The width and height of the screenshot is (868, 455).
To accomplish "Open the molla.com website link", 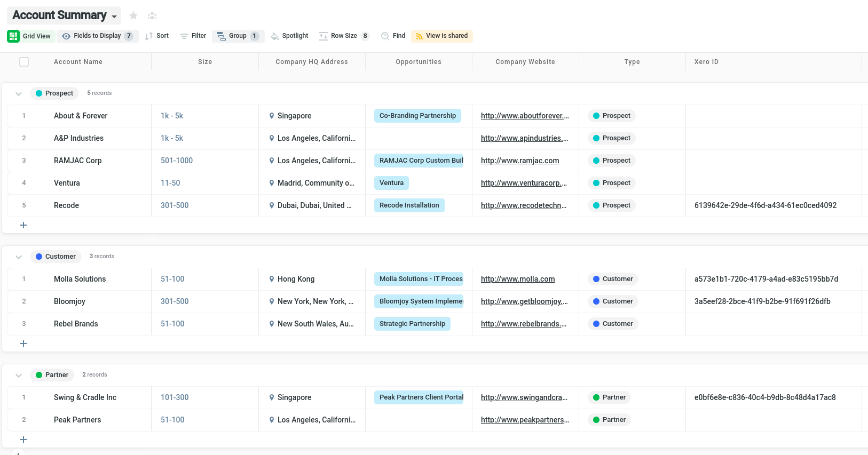I will coord(518,279).
